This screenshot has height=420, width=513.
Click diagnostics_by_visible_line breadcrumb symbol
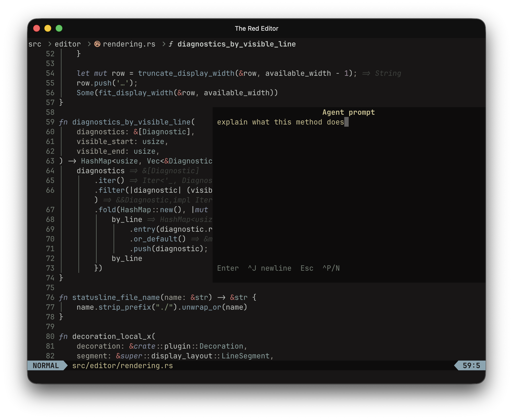[236, 44]
